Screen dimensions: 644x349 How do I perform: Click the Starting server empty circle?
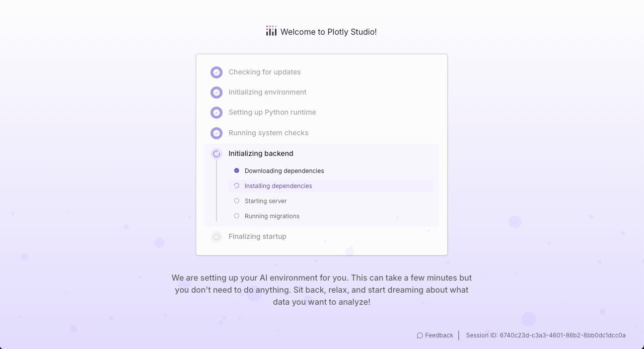pyautogui.click(x=237, y=201)
